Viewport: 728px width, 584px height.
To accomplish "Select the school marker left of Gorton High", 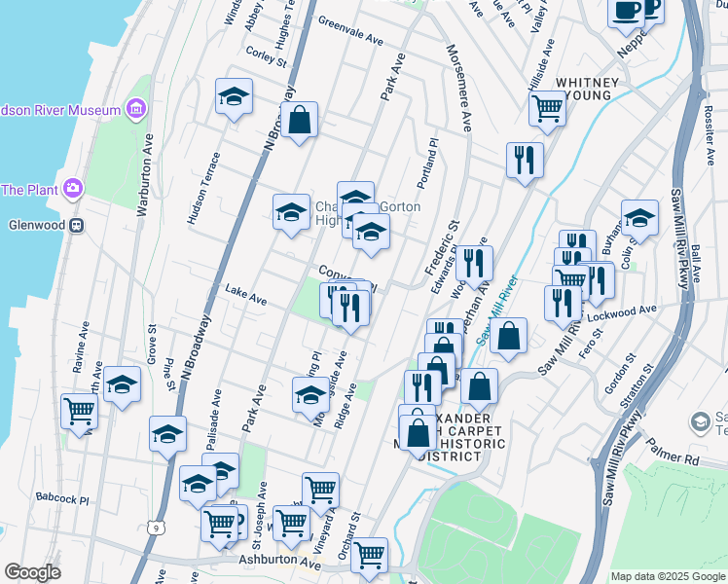I will tap(290, 213).
